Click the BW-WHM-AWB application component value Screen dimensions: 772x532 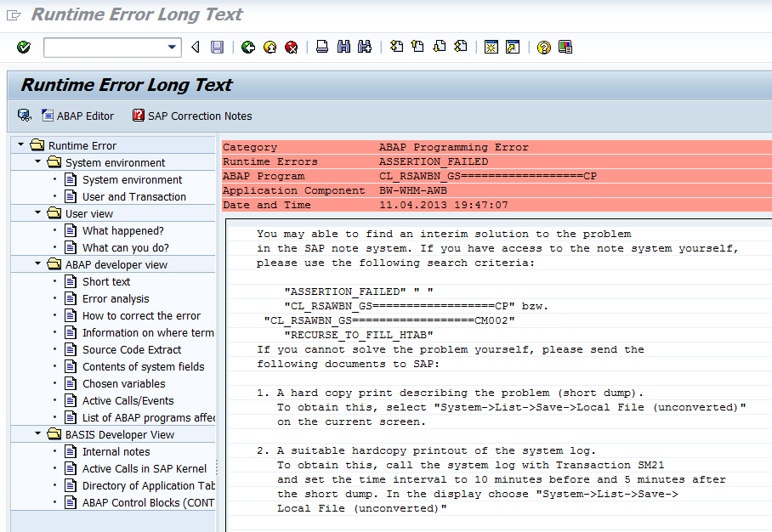coord(412,190)
